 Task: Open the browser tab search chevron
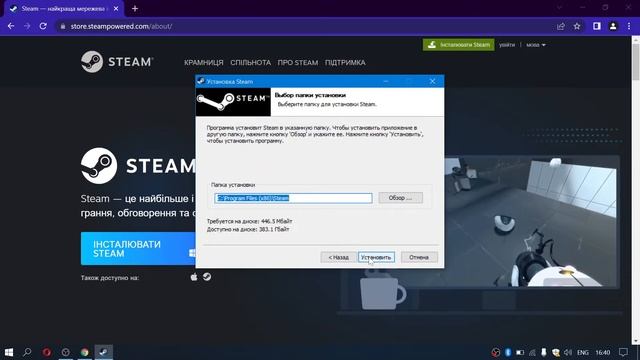(560, 7)
